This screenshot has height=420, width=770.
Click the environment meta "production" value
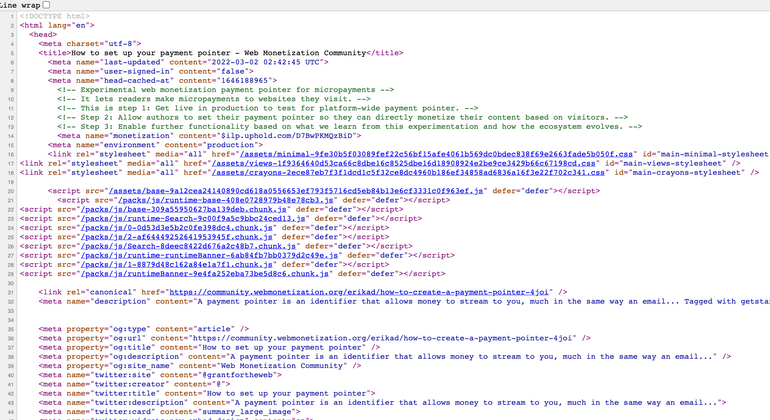232,145
